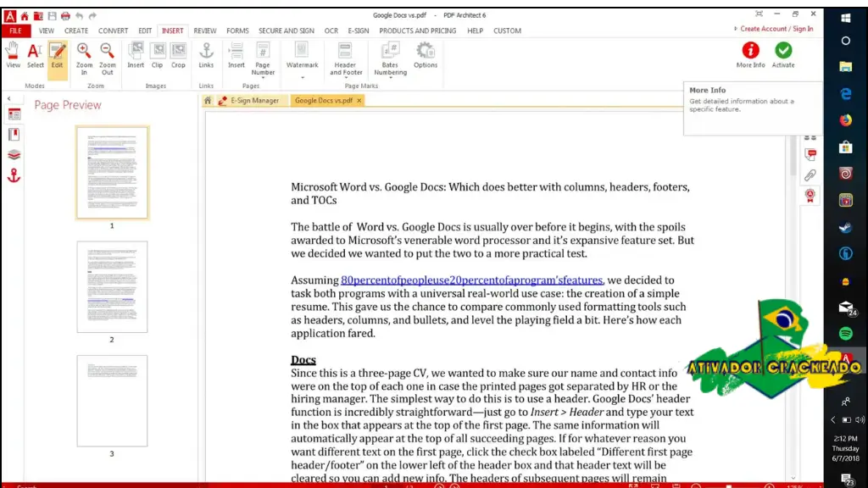Collapse the Page Preview panel arrow

[x=8, y=98]
